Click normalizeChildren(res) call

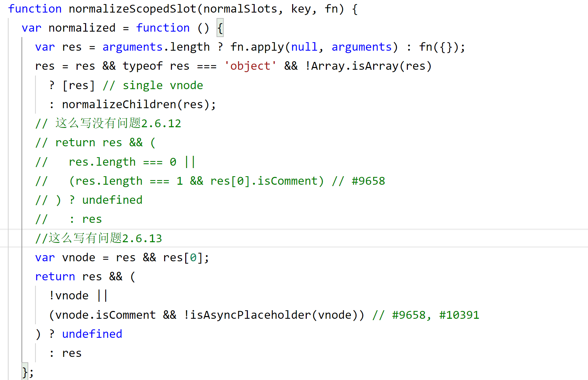(x=138, y=104)
